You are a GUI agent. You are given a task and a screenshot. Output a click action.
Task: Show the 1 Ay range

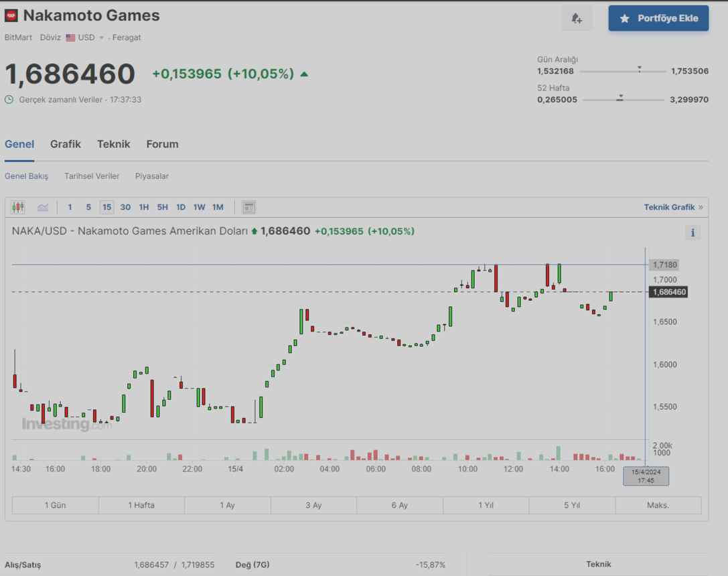coord(228,505)
